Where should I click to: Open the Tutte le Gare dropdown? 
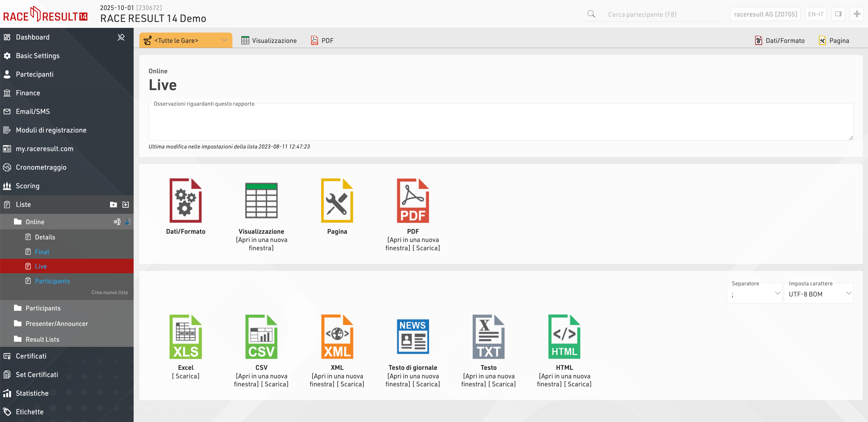point(186,40)
